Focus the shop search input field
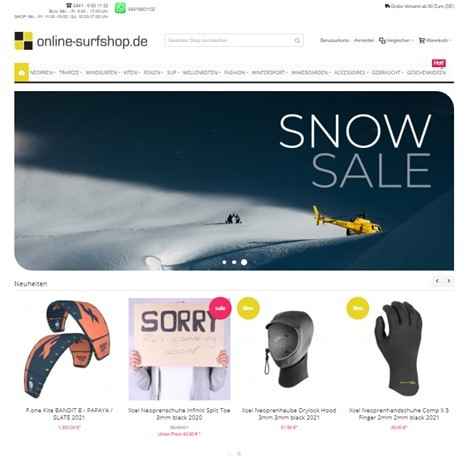 click(x=229, y=40)
